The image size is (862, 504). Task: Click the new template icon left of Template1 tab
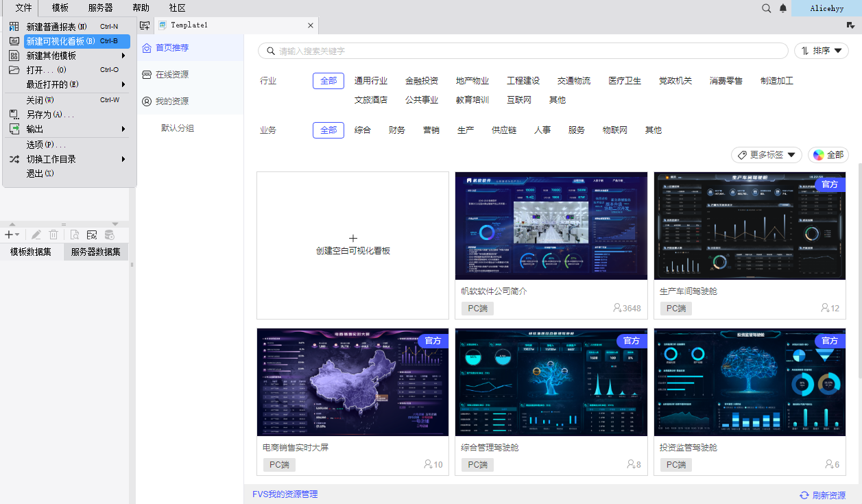click(145, 25)
